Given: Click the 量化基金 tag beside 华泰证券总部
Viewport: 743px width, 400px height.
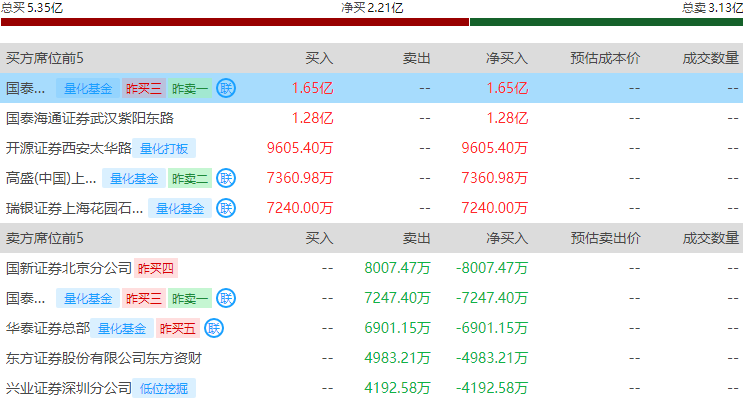Looking at the screenshot, I should pyautogui.click(x=122, y=328).
